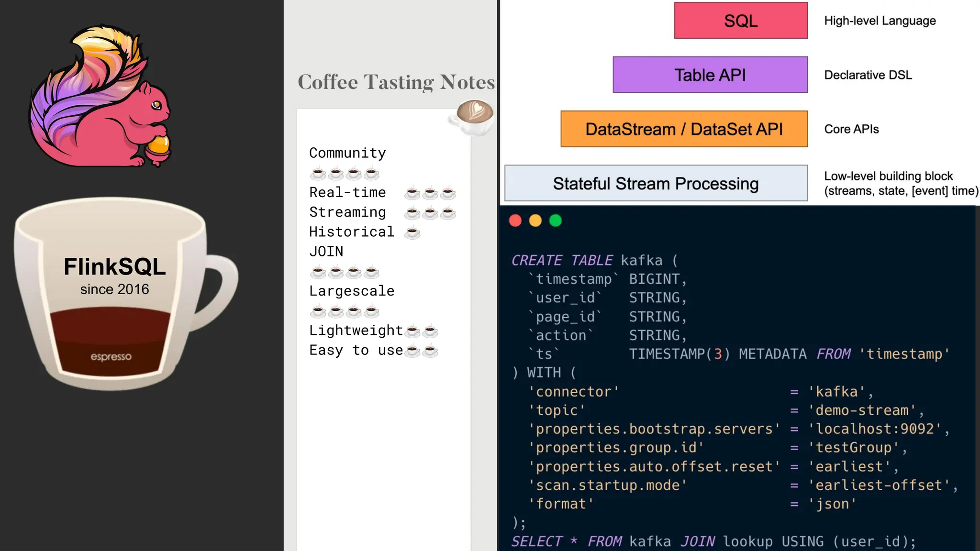Select the orange DataStream / DataSet API box
Viewport: 980px width, 551px height.
coord(684,129)
